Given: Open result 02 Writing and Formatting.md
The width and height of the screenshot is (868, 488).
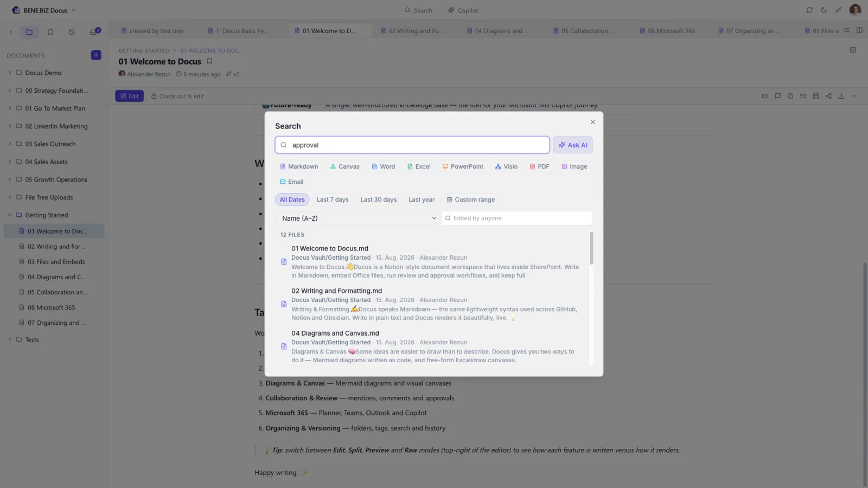Looking at the screenshot, I should pos(431,304).
